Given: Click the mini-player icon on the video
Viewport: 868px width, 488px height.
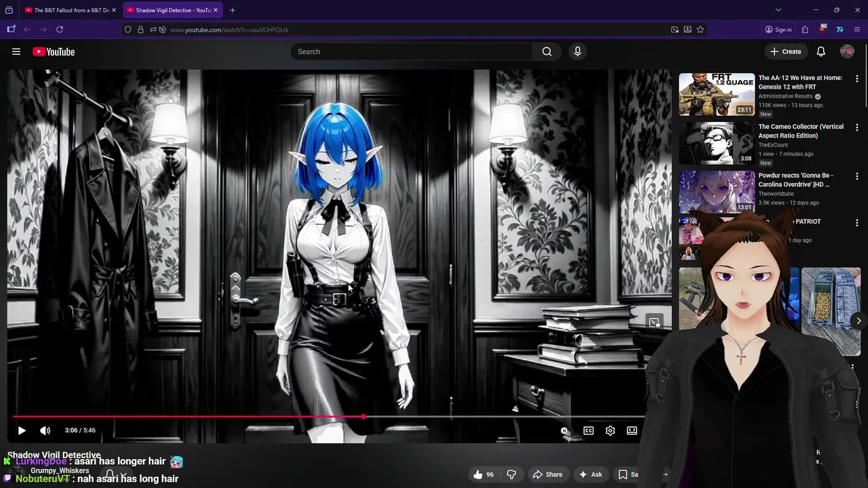Looking at the screenshot, I should point(654,322).
